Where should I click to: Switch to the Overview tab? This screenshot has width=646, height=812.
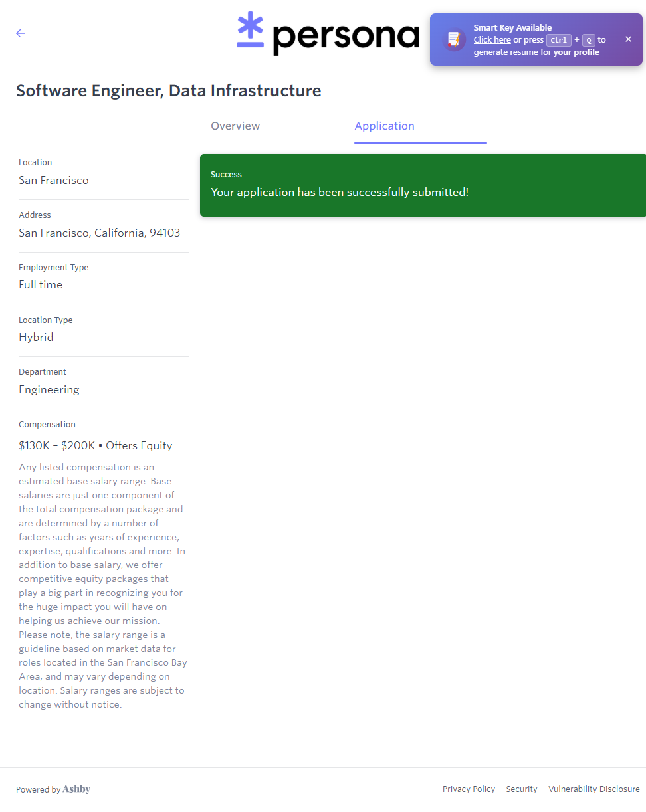tap(235, 126)
